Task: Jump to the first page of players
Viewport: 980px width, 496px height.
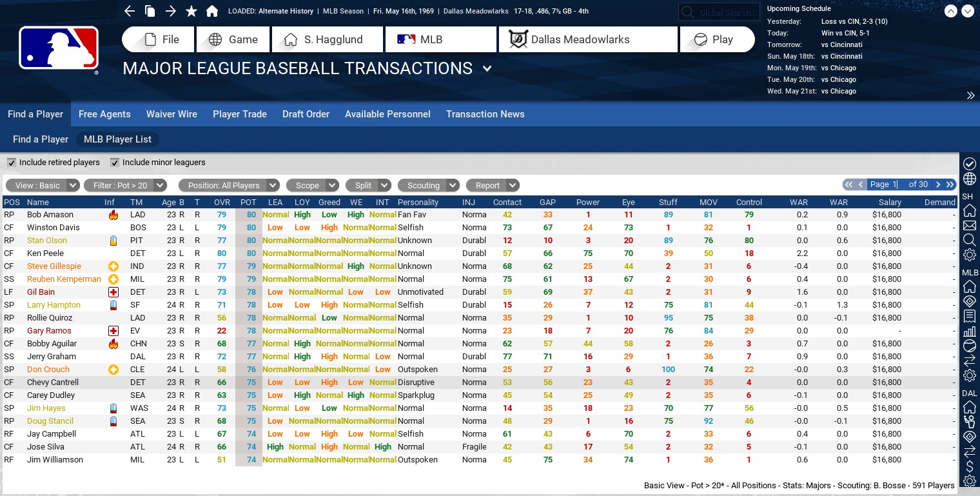Action: [849, 184]
